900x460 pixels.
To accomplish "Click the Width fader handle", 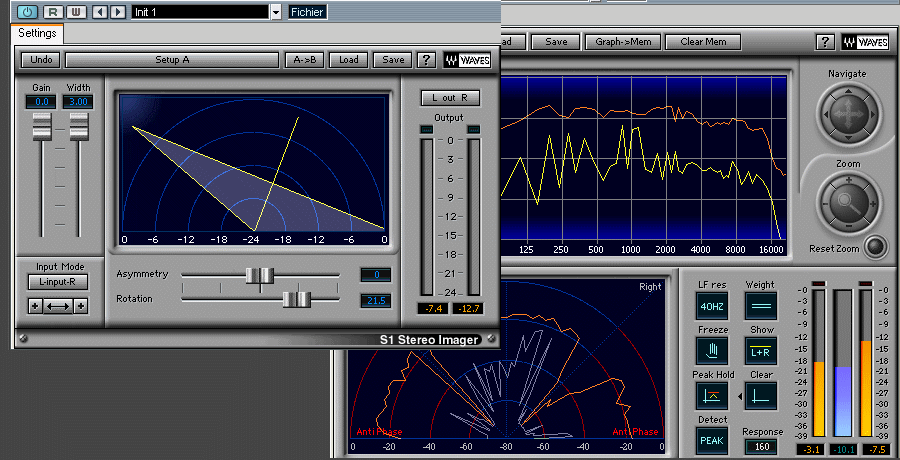I will tap(79, 126).
